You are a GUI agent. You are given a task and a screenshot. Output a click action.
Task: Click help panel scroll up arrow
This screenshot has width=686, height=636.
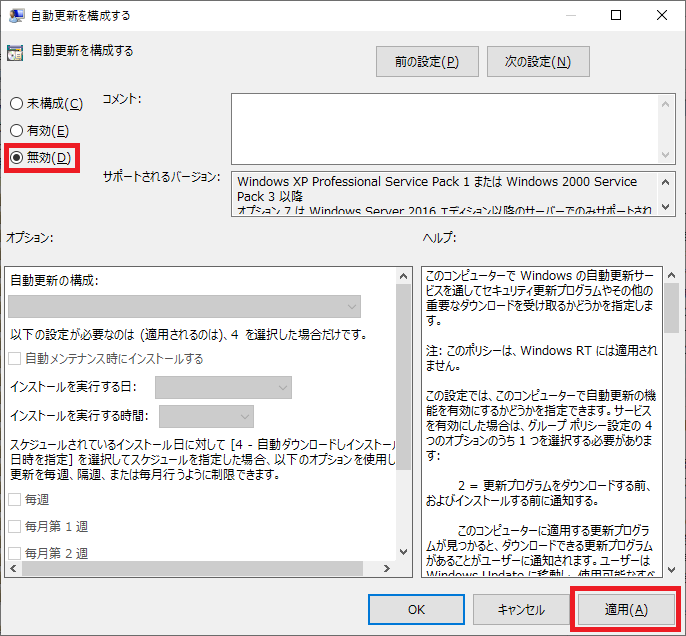672,275
